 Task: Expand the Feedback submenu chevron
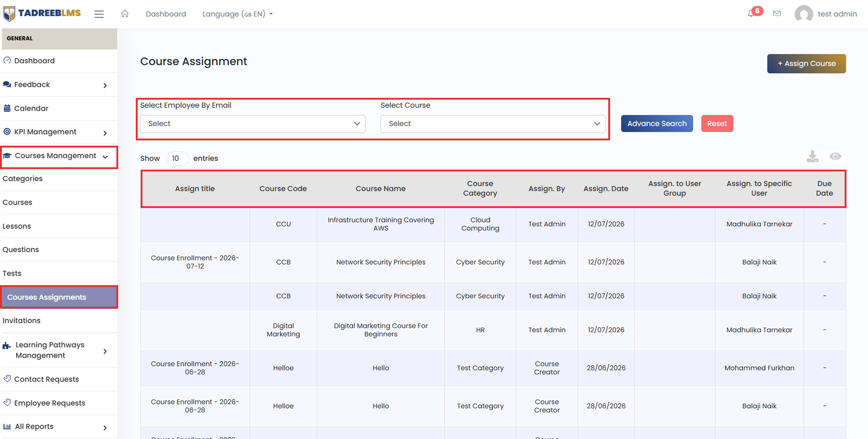(x=105, y=86)
